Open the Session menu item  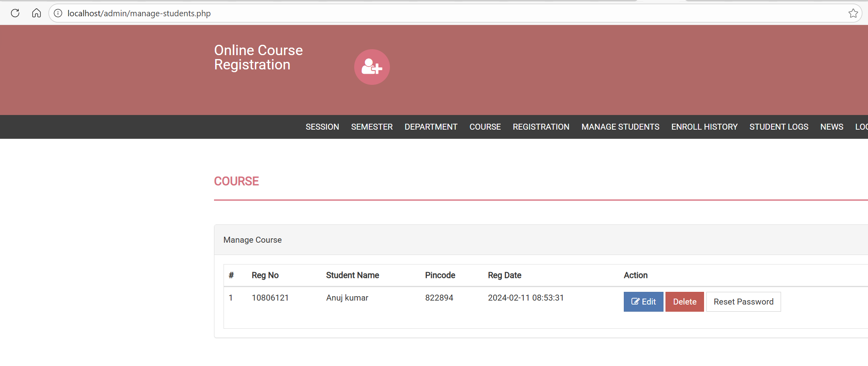pyautogui.click(x=322, y=127)
